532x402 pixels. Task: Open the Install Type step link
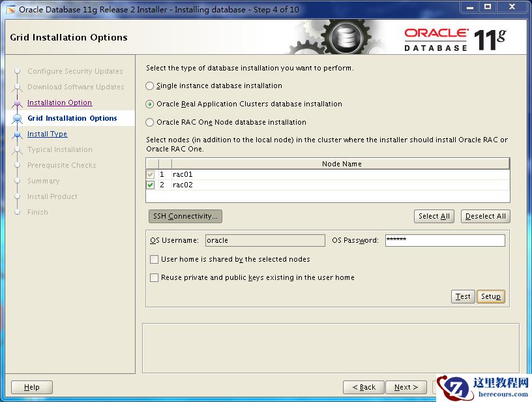click(x=48, y=134)
